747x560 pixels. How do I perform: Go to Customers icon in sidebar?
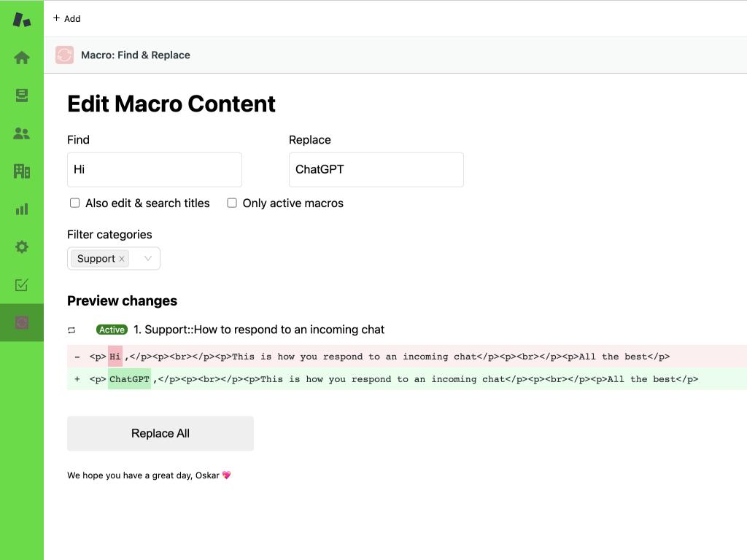point(22,133)
